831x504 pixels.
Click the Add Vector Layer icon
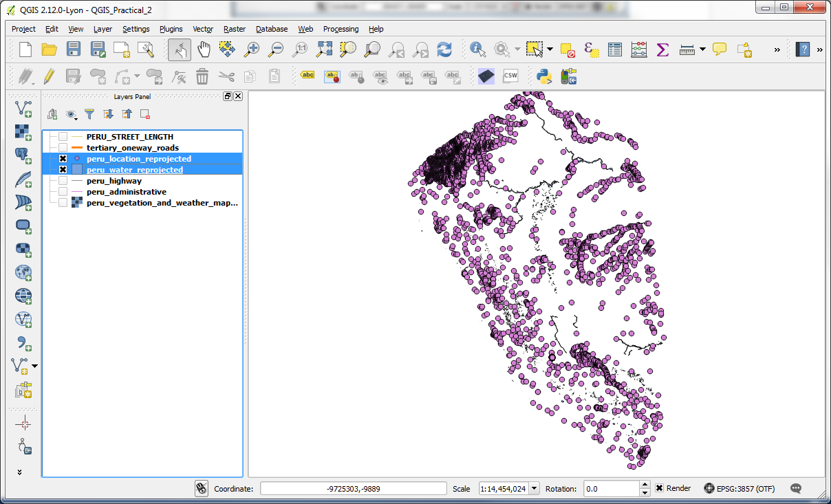(23, 108)
